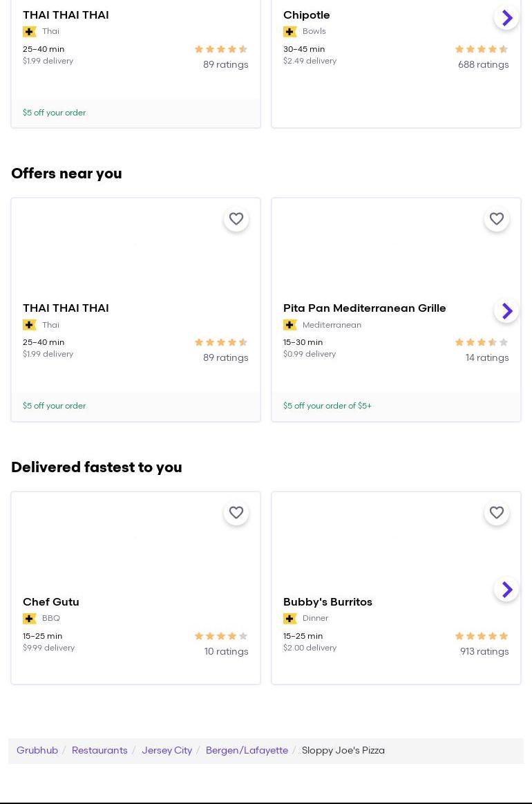Click Grubhub+ badge next to Mediterranean label

(290, 325)
